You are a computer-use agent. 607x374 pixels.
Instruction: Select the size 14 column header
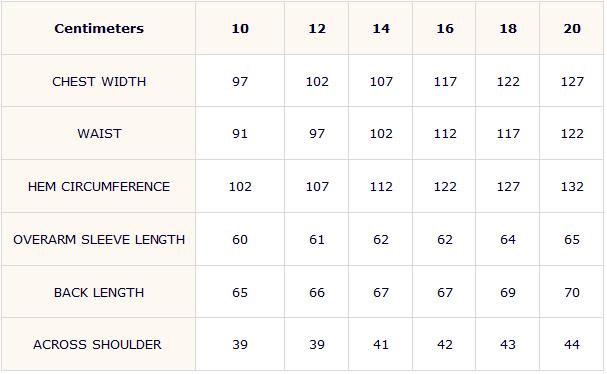click(381, 28)
